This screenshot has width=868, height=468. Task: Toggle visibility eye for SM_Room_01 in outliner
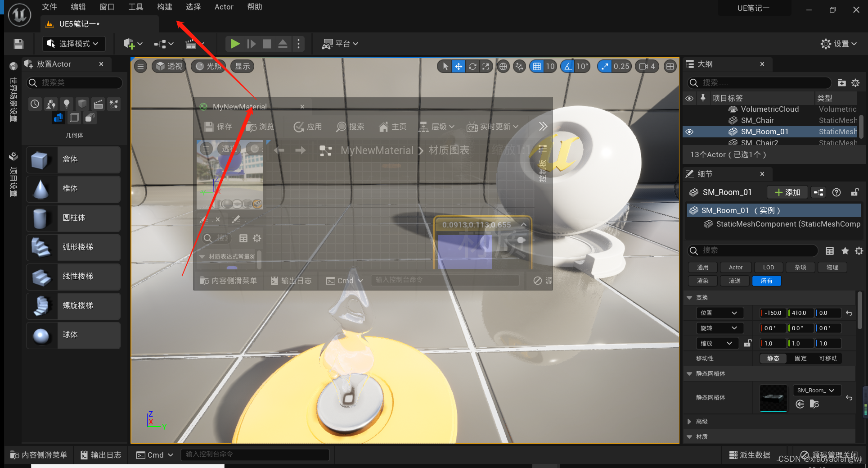point(689,132)
